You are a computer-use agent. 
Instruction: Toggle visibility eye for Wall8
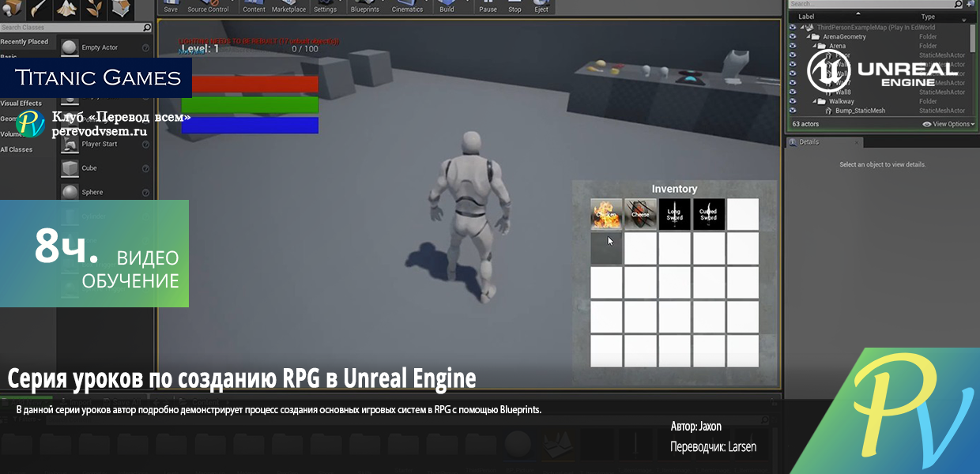point(793,92)
